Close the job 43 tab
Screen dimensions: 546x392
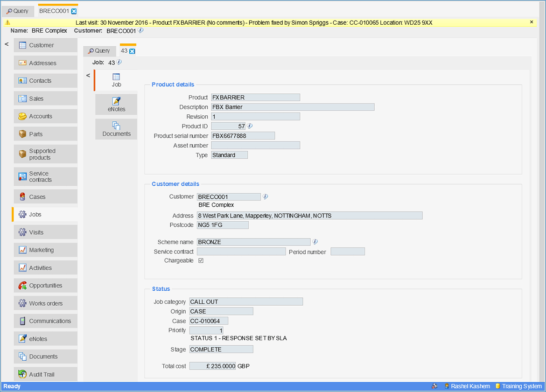point(133,51)
